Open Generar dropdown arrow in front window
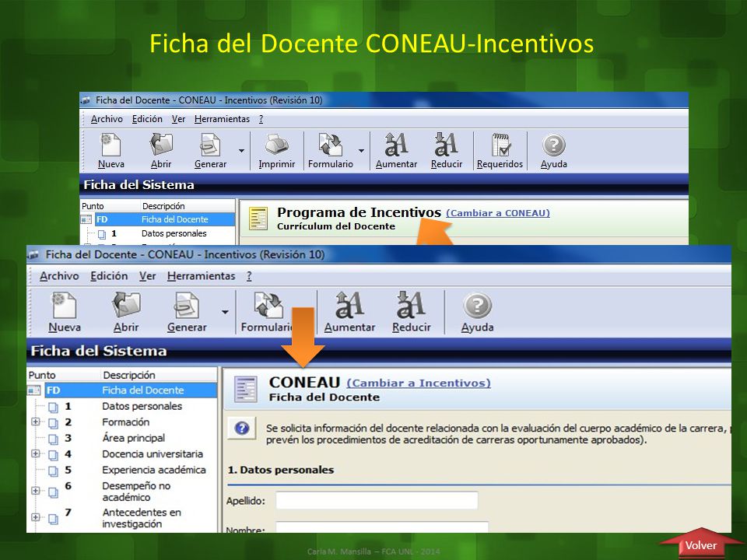The height and width of the screenshot is (560, 747). tap(225, 312)
